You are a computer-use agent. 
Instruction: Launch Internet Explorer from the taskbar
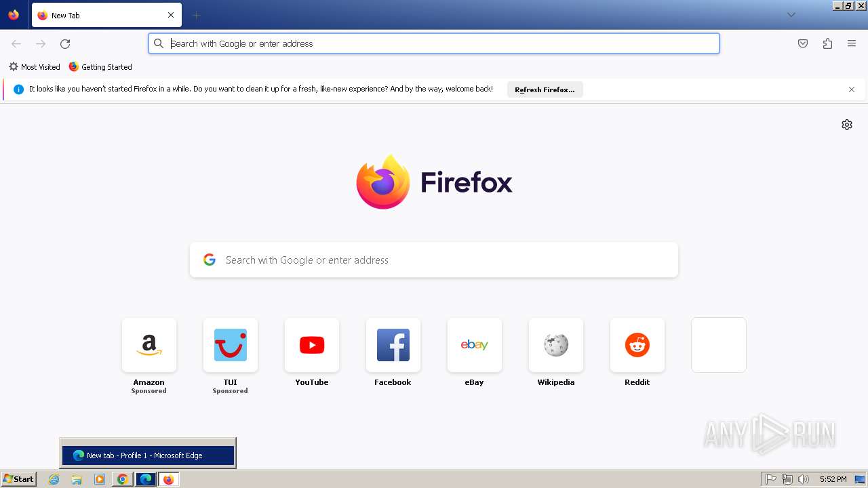click(54, 479)
